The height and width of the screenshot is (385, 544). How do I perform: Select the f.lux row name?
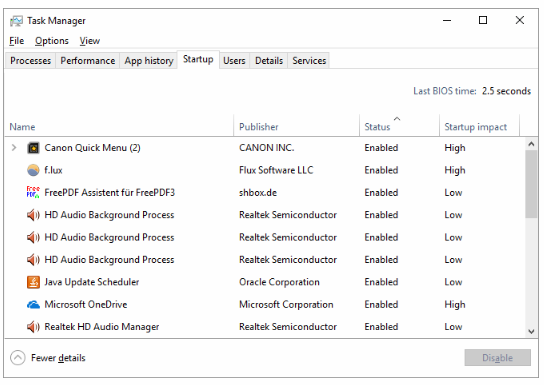point(53,170)
